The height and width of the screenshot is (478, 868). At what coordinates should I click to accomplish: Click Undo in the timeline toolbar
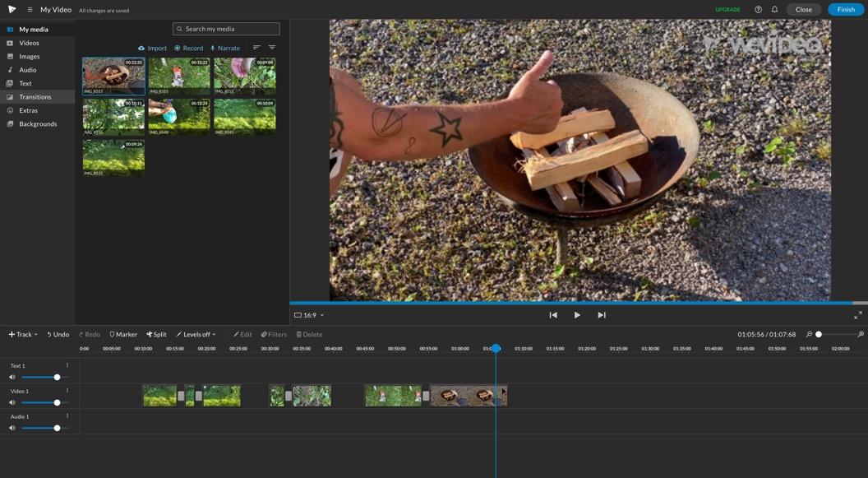pos(58,334)
